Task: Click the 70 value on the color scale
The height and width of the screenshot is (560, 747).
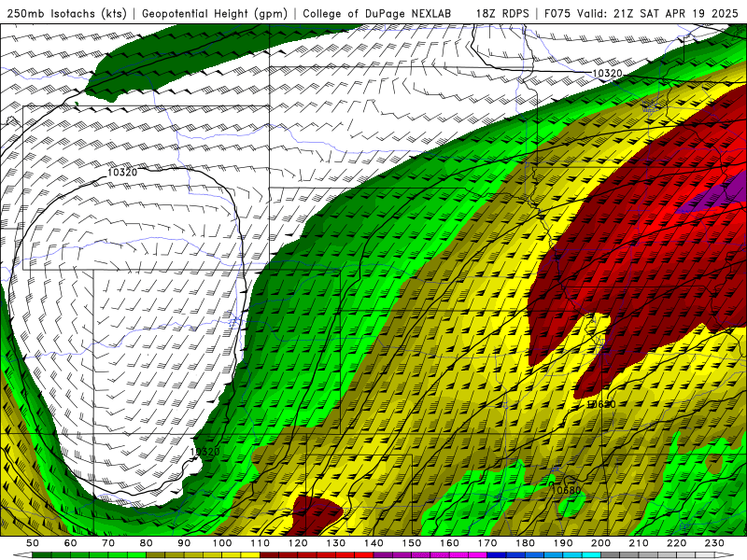Action: 108,543
